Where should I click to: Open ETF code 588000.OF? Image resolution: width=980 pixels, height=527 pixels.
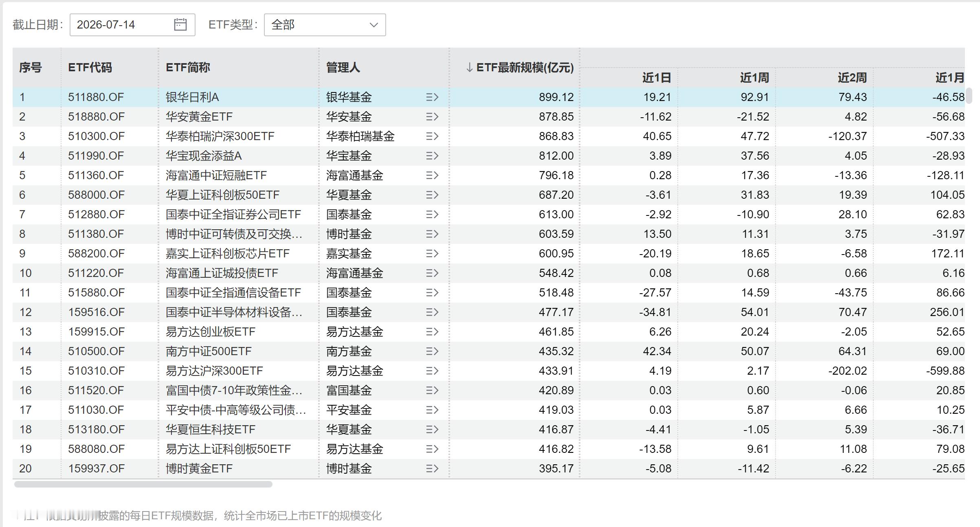point(96,195)
